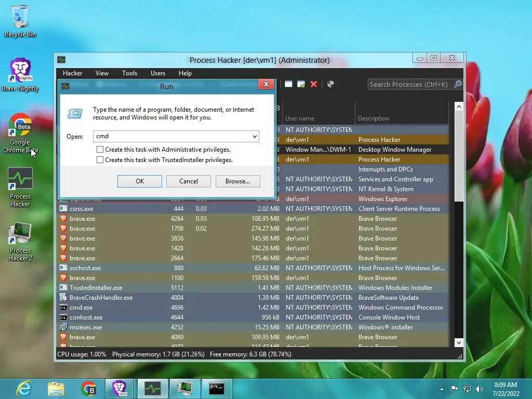532x399 pixels.
Task: Click Brave icon of process PID 4264
Action: [x=63, y=218]
